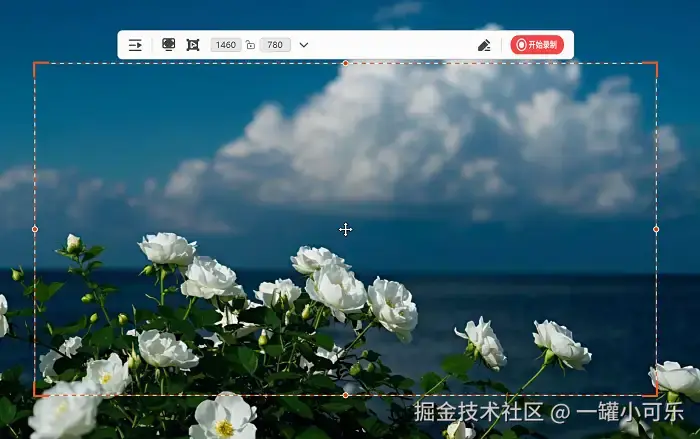Open the recording list menu icon
This screenshot has width=700, height=439.
(135, 45)
